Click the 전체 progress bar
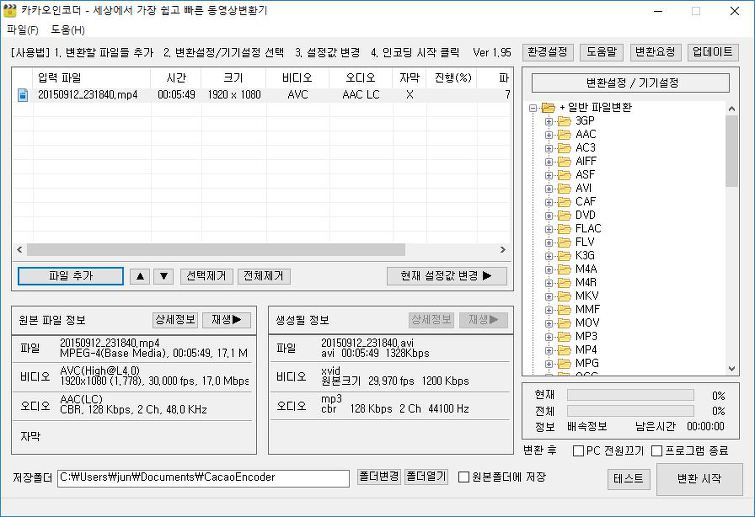The image size is (755, 517). (x=630, y=411)
